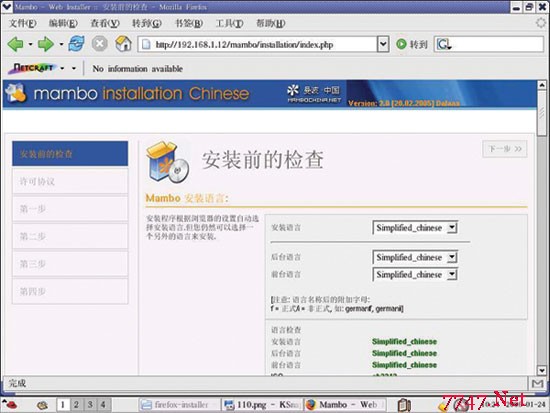Open second Netcraft toolbar dropdown arrow
The height and width of the screenshot is (413, 550).
click(74, 68)
